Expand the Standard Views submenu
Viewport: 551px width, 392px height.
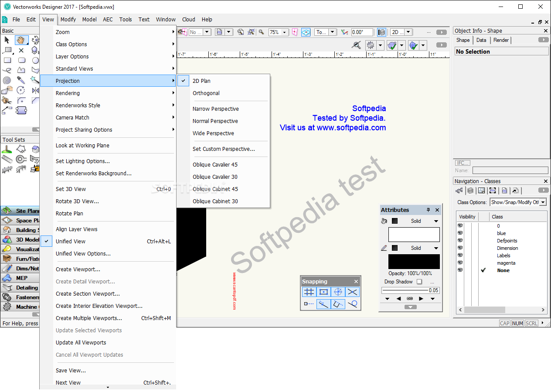point(108,68)
